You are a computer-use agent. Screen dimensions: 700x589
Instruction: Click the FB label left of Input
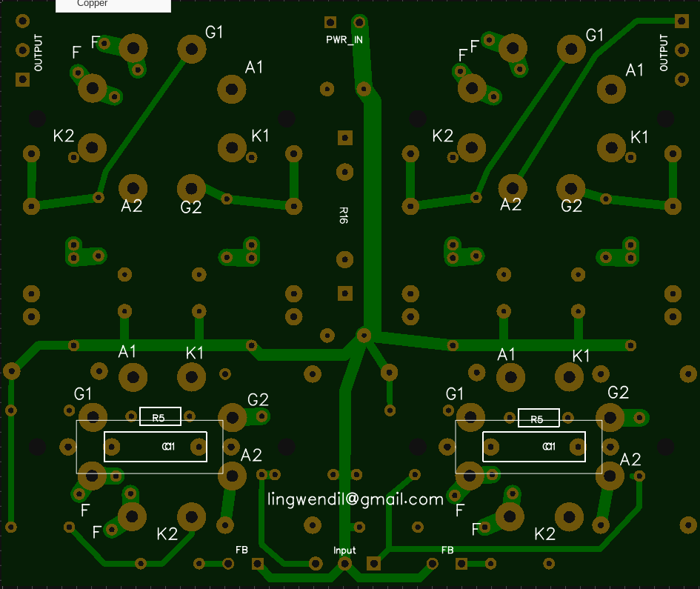(x=241, y=550)
